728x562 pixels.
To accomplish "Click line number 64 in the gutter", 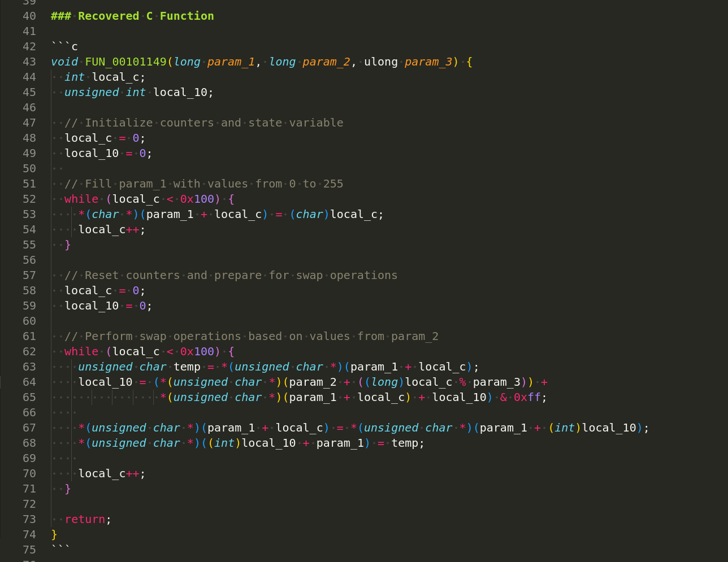I will tap(29, 382).
